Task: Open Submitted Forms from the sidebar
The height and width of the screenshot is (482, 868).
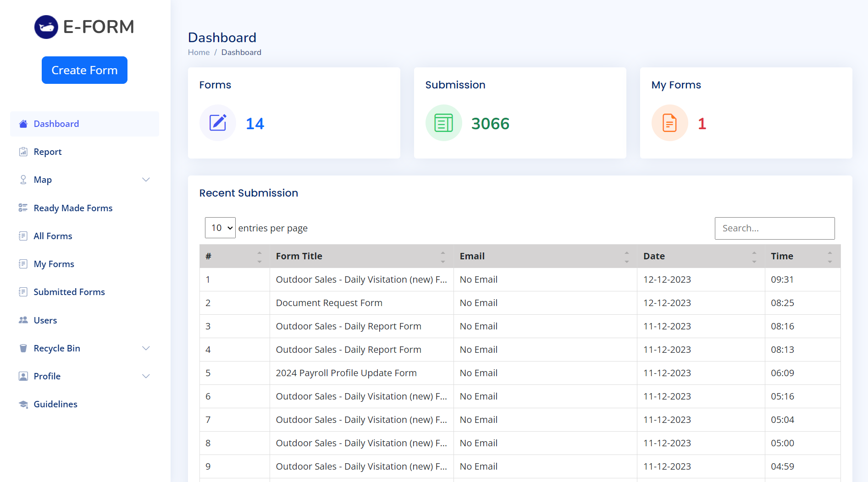Action: point(69,292)
